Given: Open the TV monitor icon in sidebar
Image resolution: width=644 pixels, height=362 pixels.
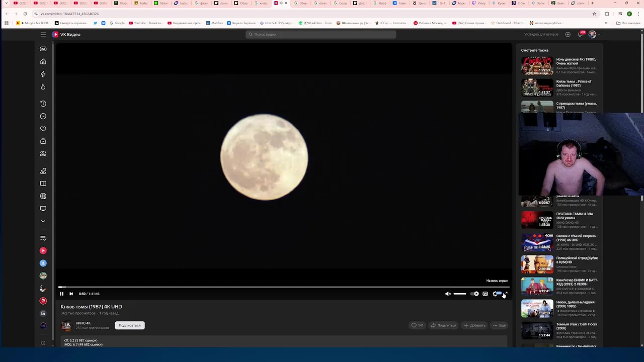Looking at the screenshot, I should [x=43, y=208].
